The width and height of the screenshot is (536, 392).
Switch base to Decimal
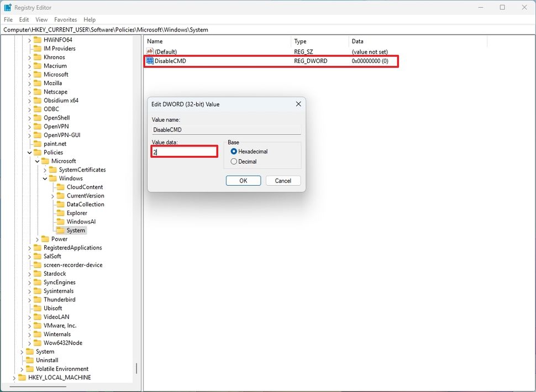tap(234, 161)
